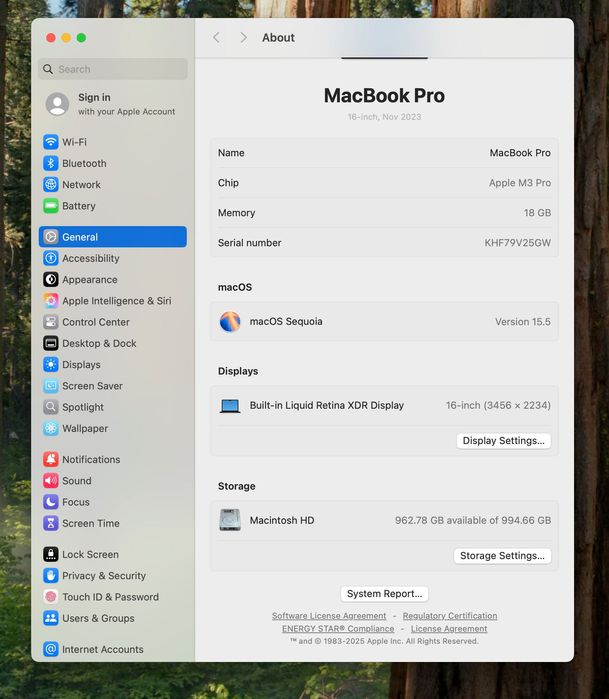Open the Wallpaper flower icon
Screen dimensions: 609x699
[51, 428]
